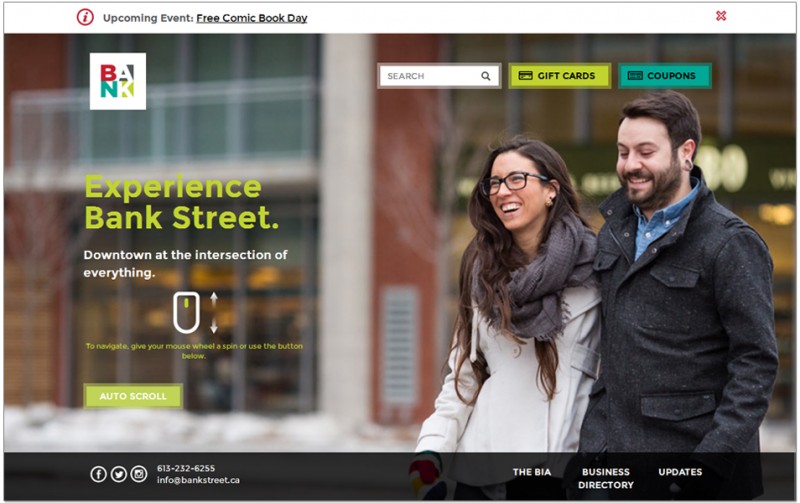Open The BIA menu item
The width and height of the screenshot is (800, 503).
pyautogui.click(x=532, y=472)
